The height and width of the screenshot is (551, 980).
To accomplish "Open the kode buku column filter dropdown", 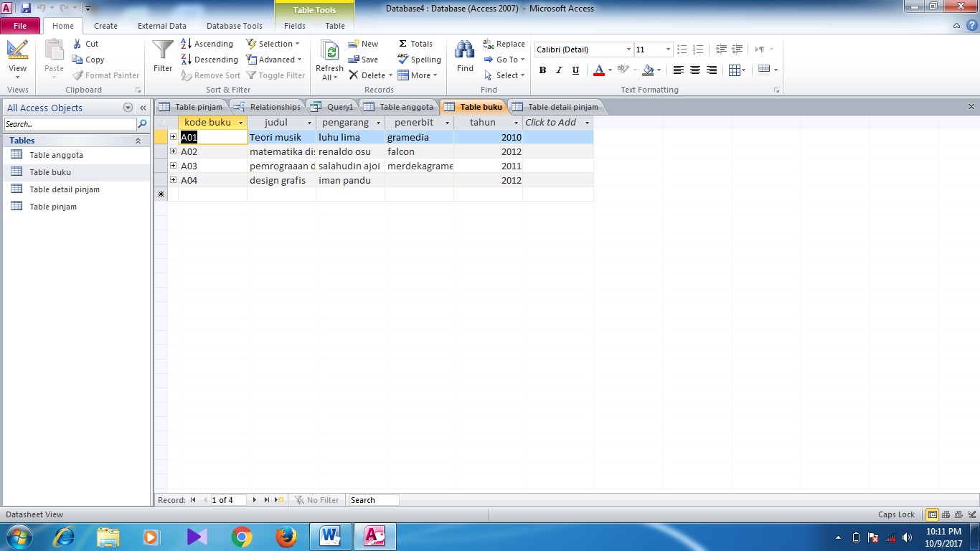I will point(240,123).
